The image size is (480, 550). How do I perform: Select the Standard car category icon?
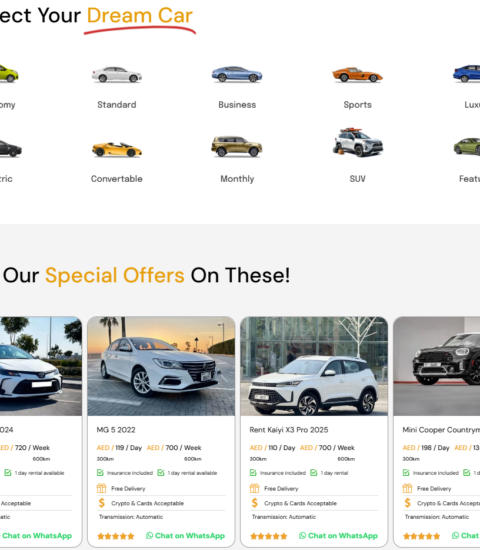(117, 74)
